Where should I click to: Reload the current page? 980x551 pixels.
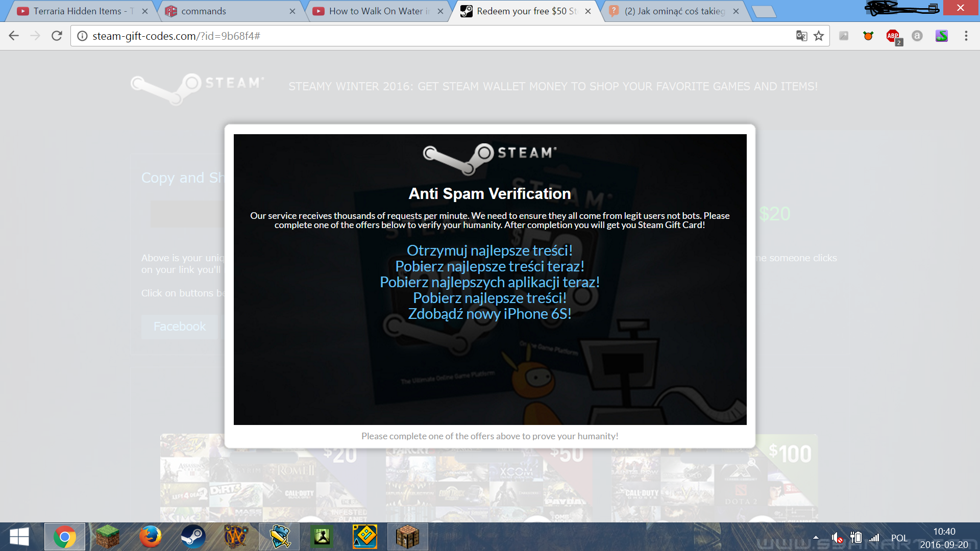click(57, 36)
